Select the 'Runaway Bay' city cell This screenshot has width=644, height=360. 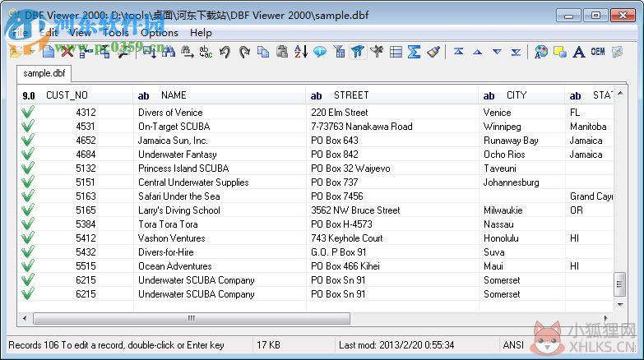pyautogui.click(x=521, y=140)
